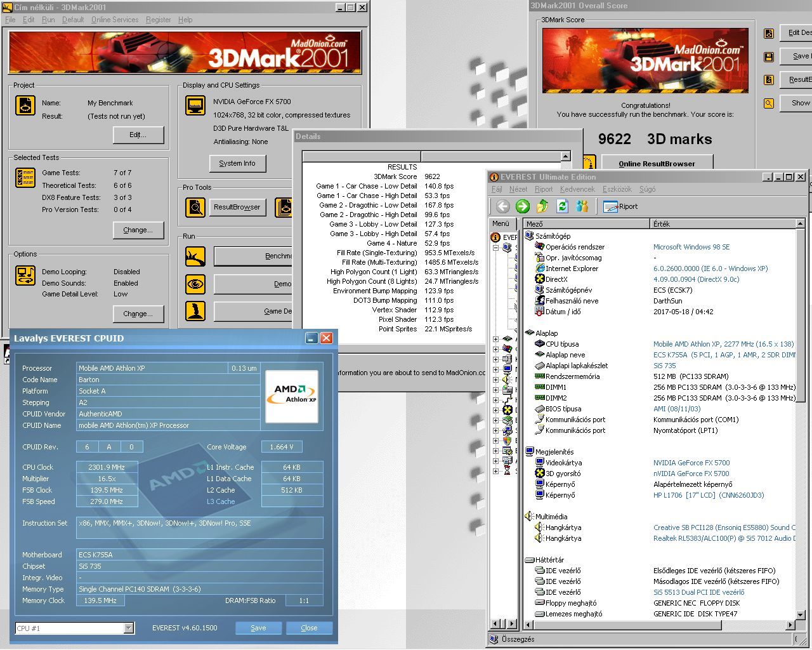The width and height of the screenshot is (812, 650).
Task: Click the Selected Tests checklist icon
Action: tap(25, 178)
